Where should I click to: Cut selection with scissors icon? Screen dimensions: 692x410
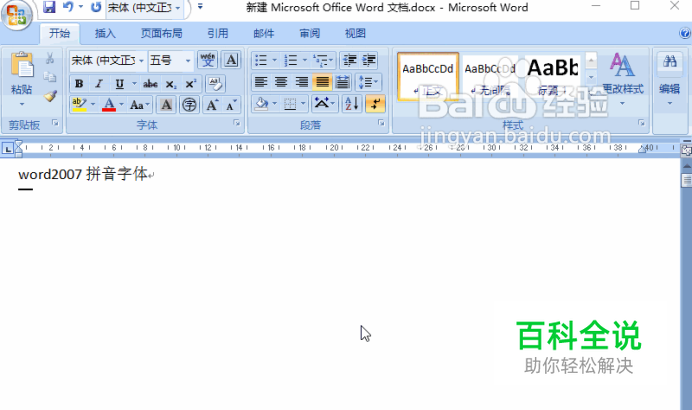click(x=50, y=58)
